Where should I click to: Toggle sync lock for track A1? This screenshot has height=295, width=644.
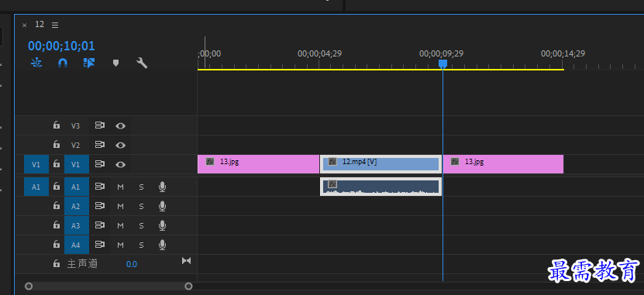tap(100, 187)
